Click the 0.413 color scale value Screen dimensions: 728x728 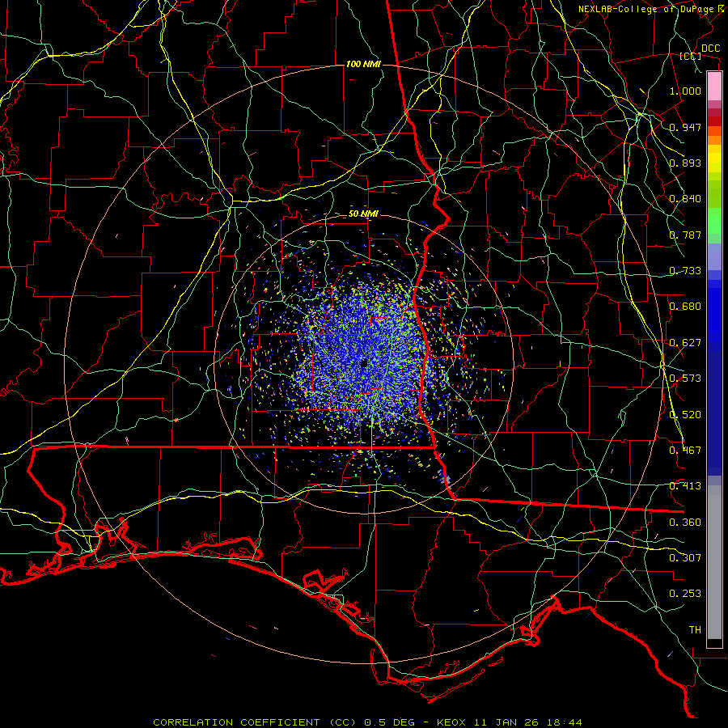(x=685, y=486)
